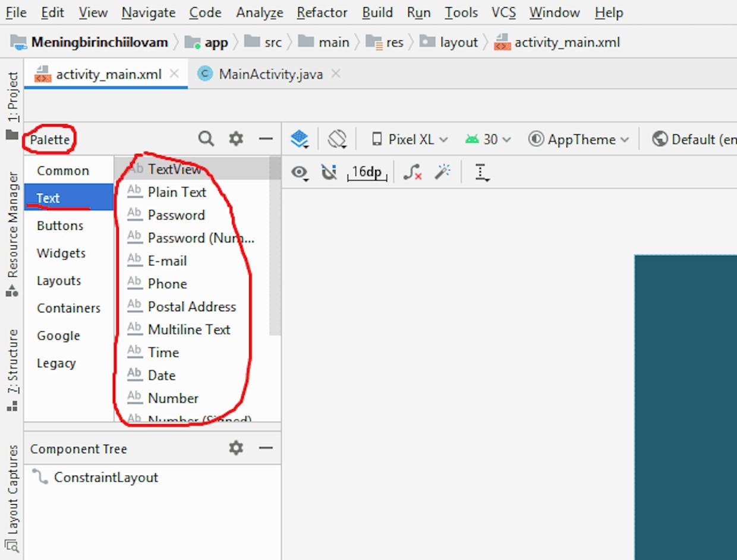Select Plain Text palette item

pos(192,192)
